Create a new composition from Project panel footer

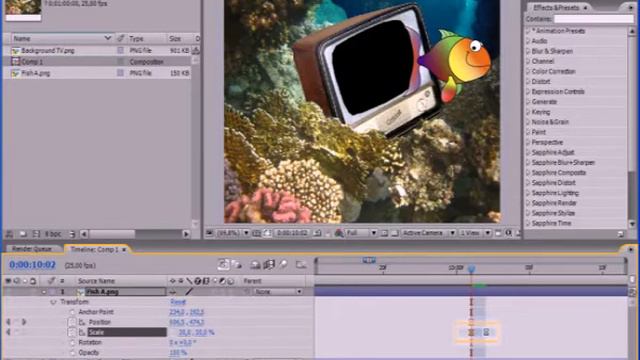(x=36, y=234)
